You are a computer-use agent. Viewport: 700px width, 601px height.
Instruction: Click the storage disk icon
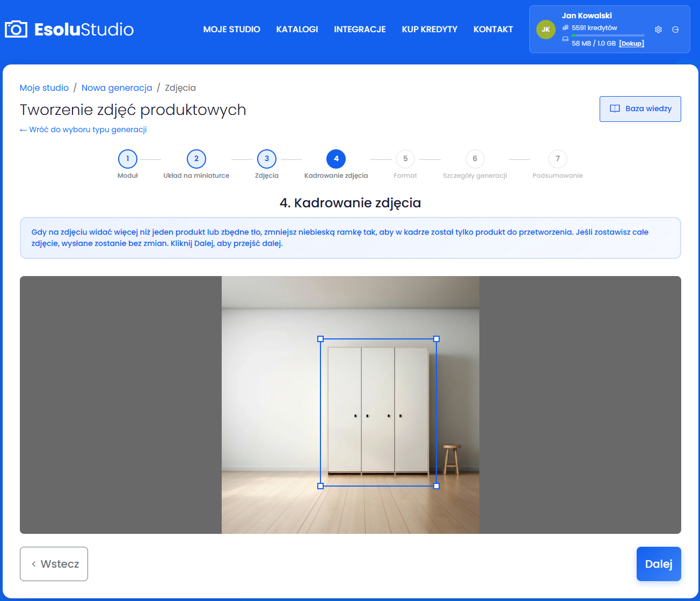pos(565,39)
